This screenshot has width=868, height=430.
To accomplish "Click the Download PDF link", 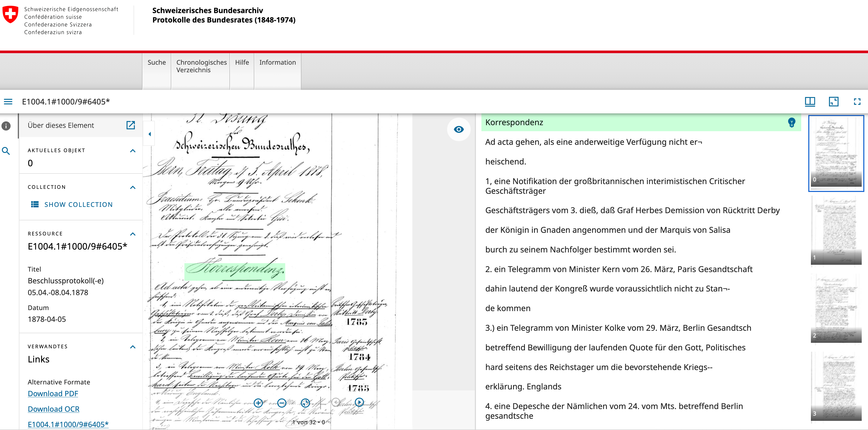I will pyautogui.click(x=53, y=394).
